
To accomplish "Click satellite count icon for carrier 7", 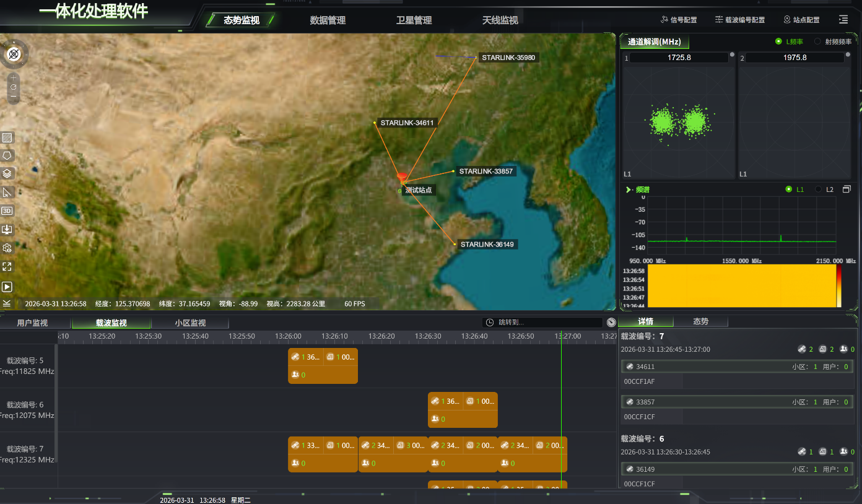I will 802,349.
